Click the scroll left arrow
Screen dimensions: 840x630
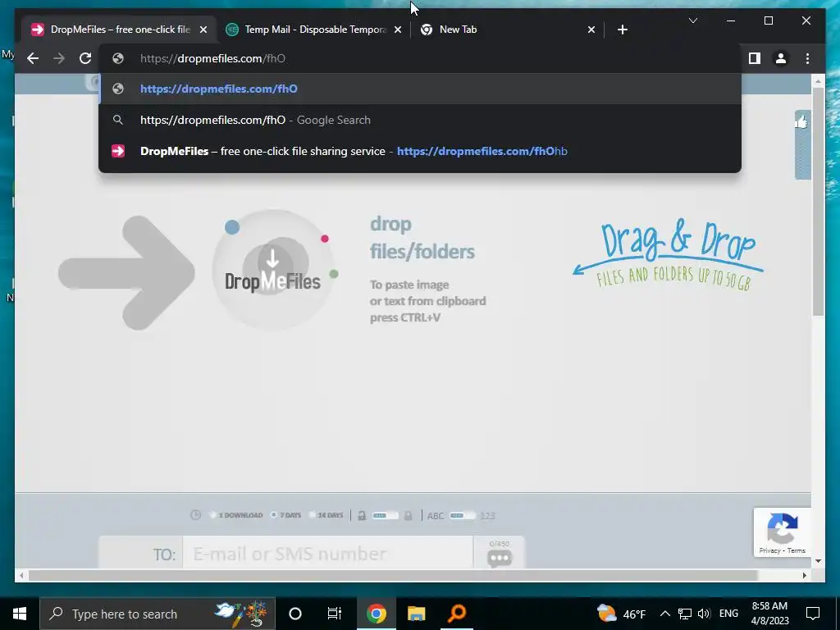21,575
